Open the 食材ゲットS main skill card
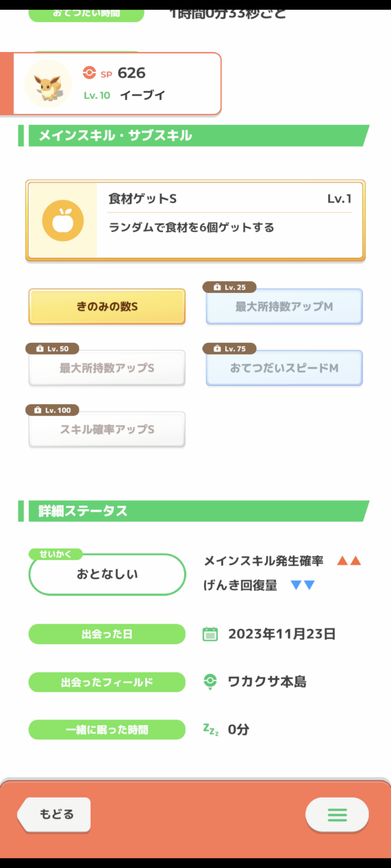 (230, 220)
